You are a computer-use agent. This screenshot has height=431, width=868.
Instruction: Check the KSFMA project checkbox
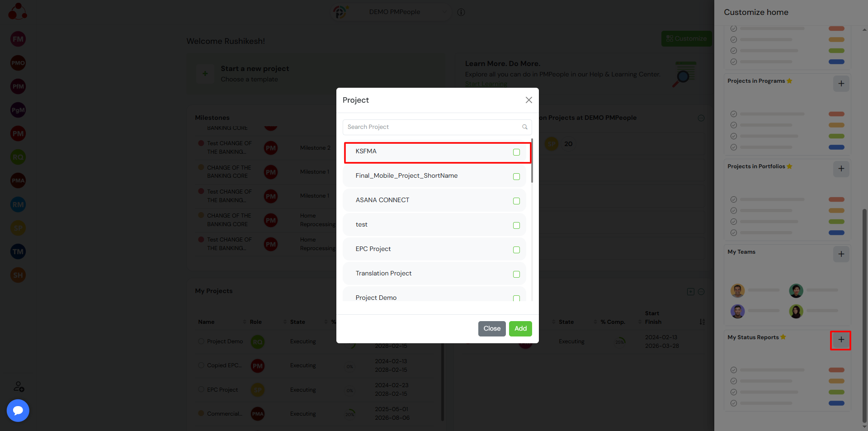click(516, 152)
